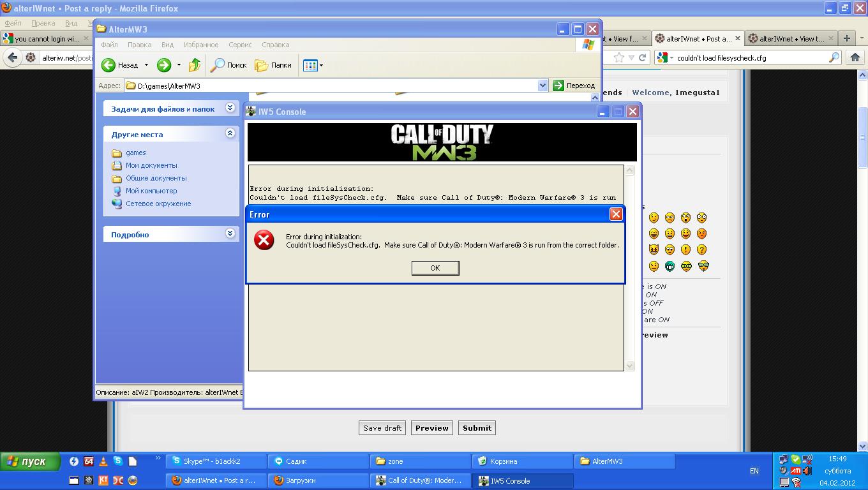Insert the exclamation mark smiley

click(685, 249)
